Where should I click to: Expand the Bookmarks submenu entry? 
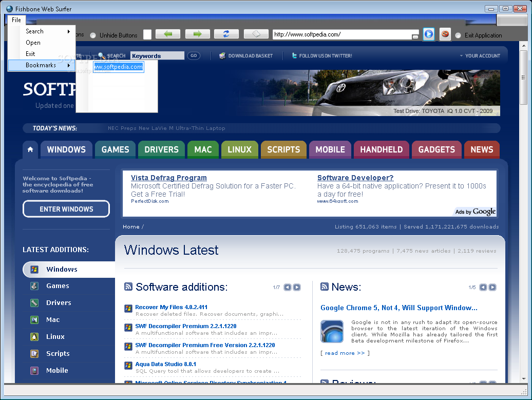coord(42,65)
